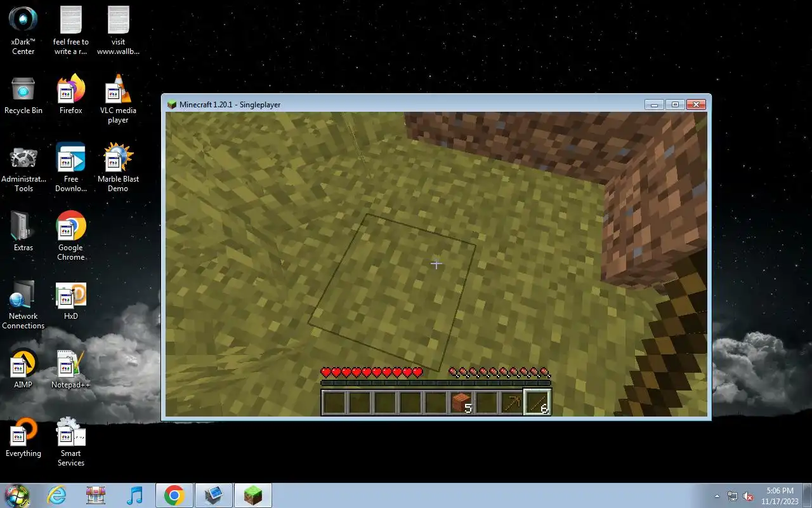Screen dimensions: 812x508
Task: Show hidden system tray icons arrow
Action: click(x=717, y=496)
